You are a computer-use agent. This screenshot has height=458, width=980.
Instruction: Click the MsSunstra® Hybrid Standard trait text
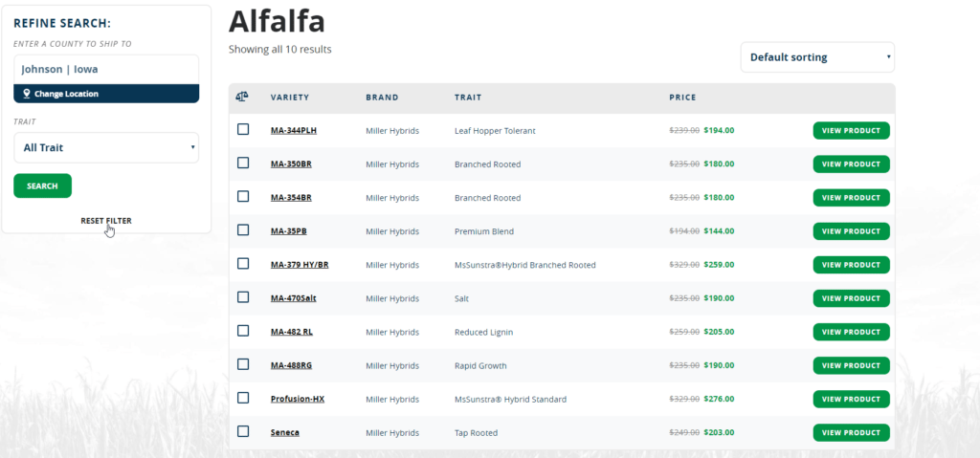point(511,400)
